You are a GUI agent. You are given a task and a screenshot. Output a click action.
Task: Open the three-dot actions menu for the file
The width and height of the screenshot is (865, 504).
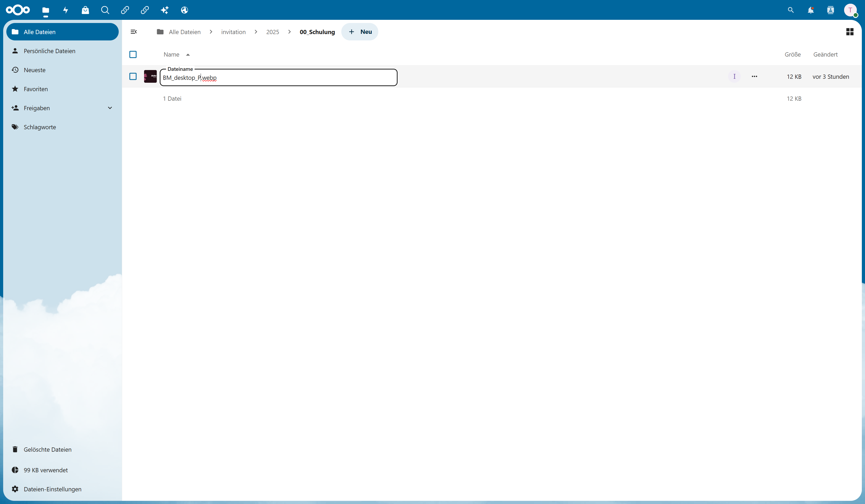click(754, 76)
